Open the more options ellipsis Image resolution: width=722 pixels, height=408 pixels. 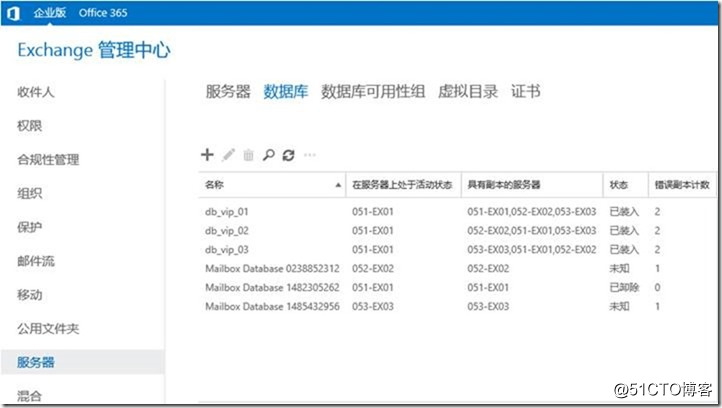pos(310,155)
